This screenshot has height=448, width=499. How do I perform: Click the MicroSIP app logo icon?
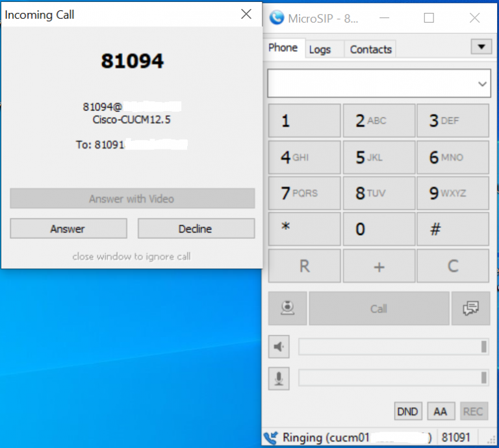click(x=277, y=18)
